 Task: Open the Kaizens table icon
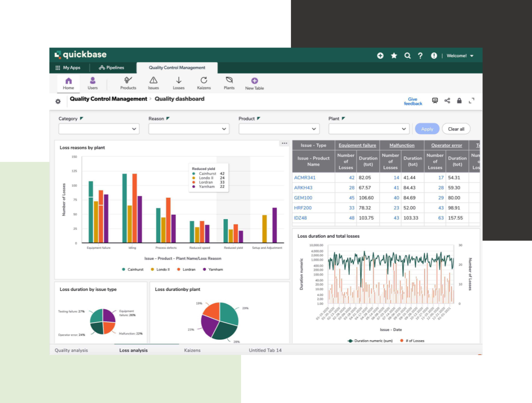tap(204, 83)
